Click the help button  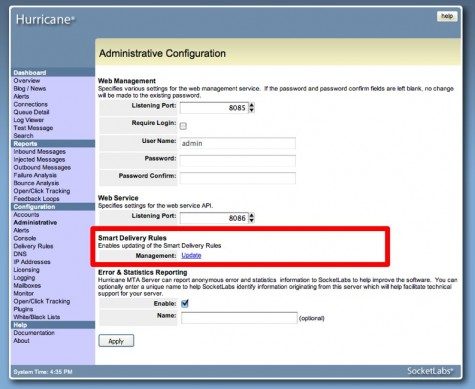point(447,16)
